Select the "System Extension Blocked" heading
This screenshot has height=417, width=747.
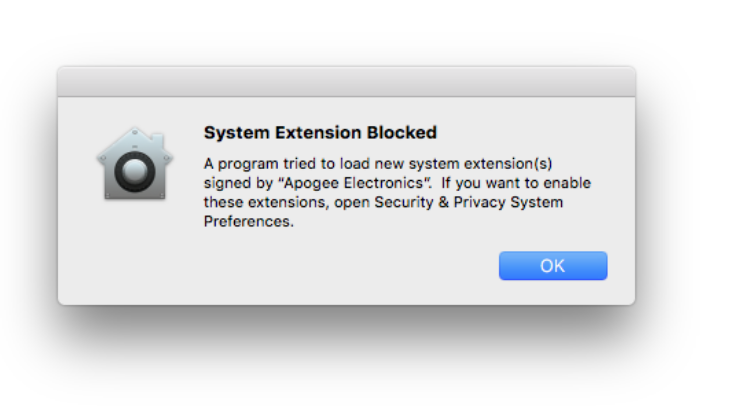point(320,132)
